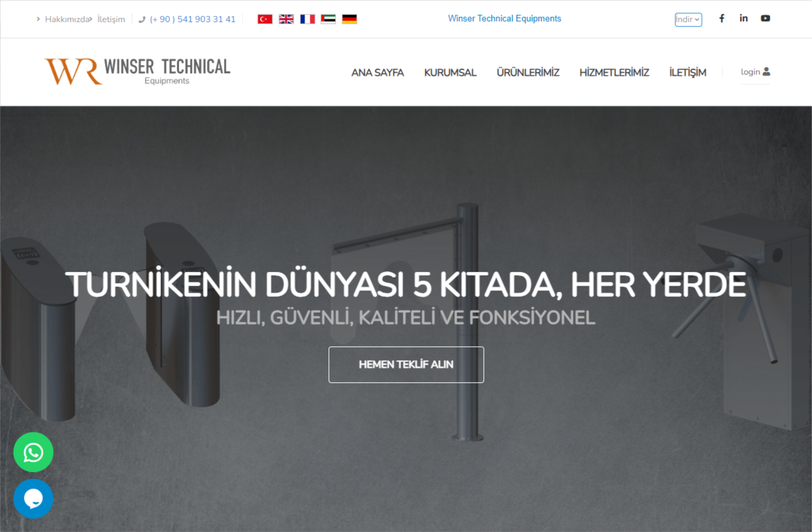Follow the Hakkımızda top link
The height and width of the screenshot is (532, 812).
(x=67, y=19)
